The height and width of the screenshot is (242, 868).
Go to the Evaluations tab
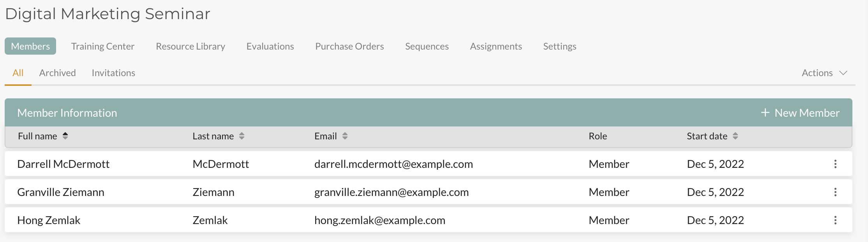[270, 46]
